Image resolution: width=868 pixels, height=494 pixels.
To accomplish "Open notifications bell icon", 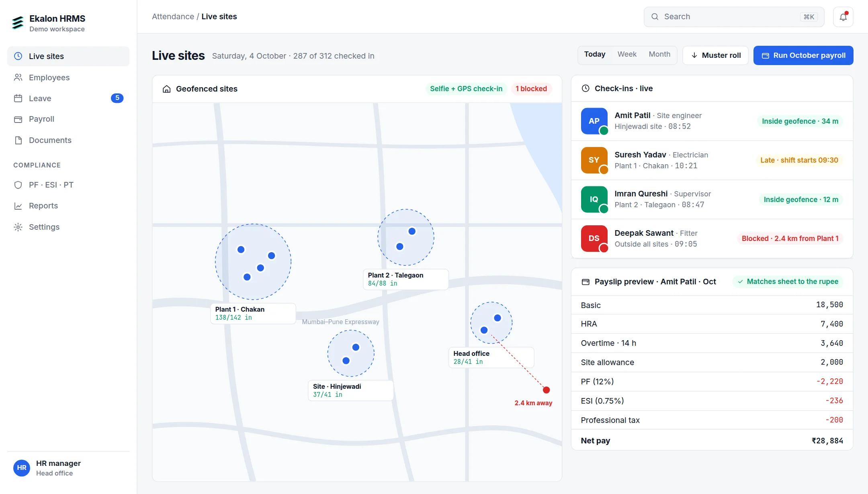I will (843, 17).
